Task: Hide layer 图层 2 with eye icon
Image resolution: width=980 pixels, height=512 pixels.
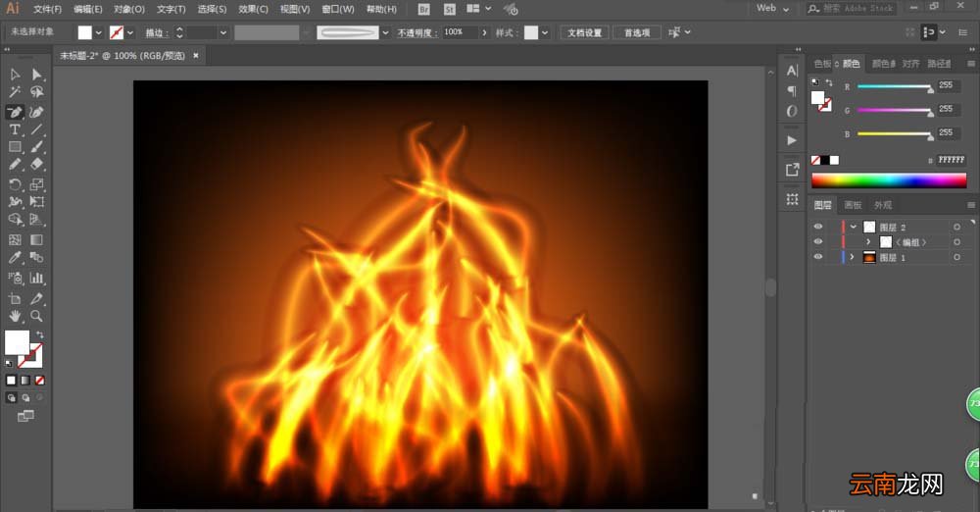Action: pos(818,227)
